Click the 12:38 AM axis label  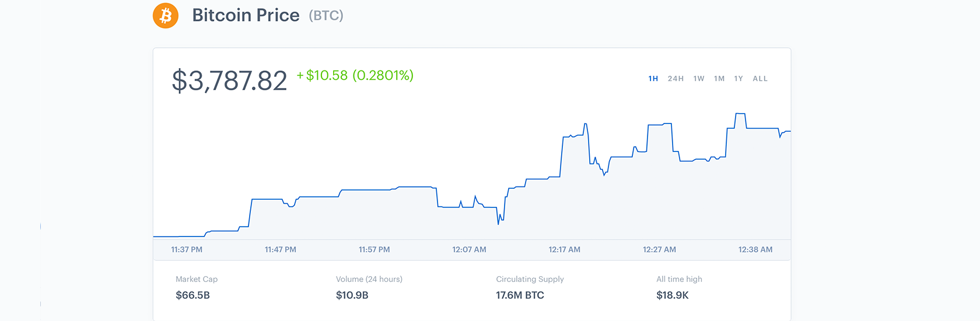[755, 249]
